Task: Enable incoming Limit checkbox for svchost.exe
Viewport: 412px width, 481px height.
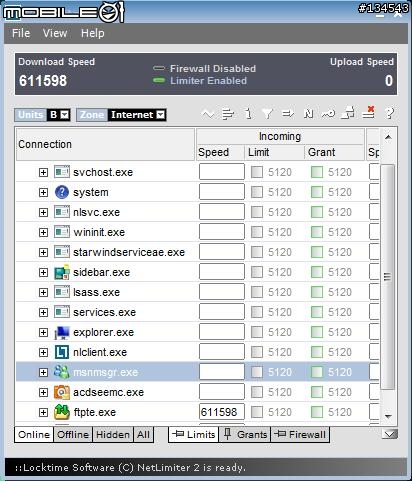Action: click(257, 172)
